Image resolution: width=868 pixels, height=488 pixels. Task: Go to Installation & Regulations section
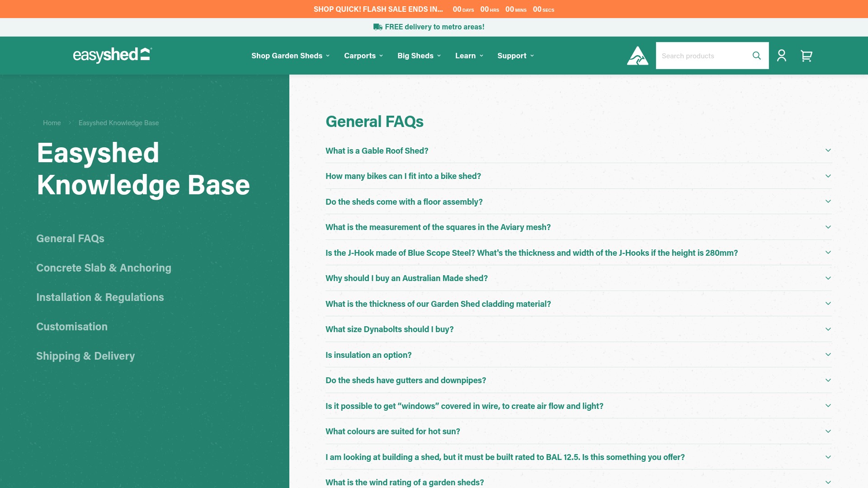coord(100,297)
